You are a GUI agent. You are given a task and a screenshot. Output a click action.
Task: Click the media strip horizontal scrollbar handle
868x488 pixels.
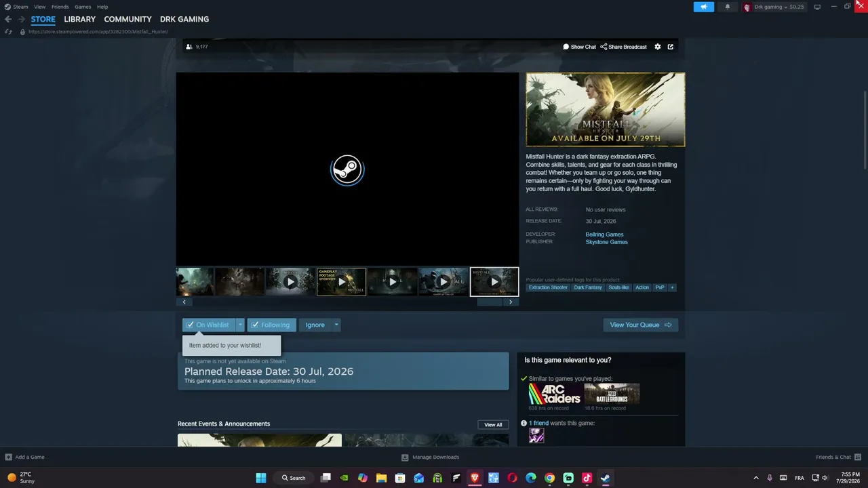pos(490,302)
